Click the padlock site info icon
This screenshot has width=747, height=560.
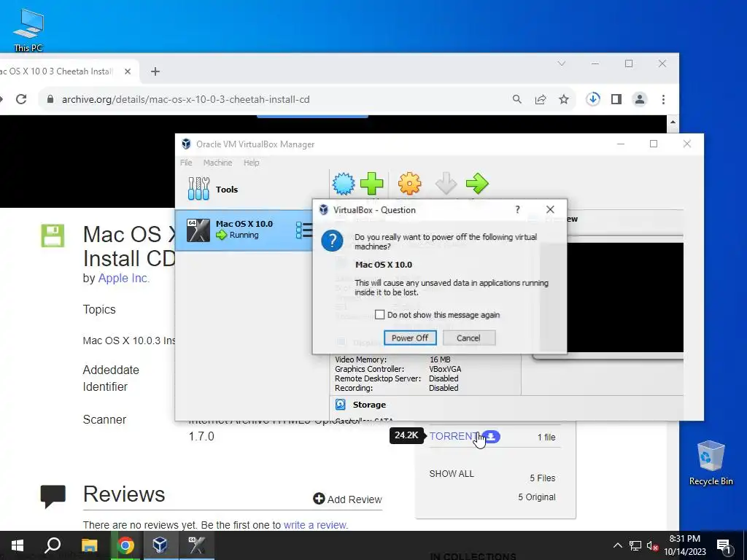pos(50,99)
